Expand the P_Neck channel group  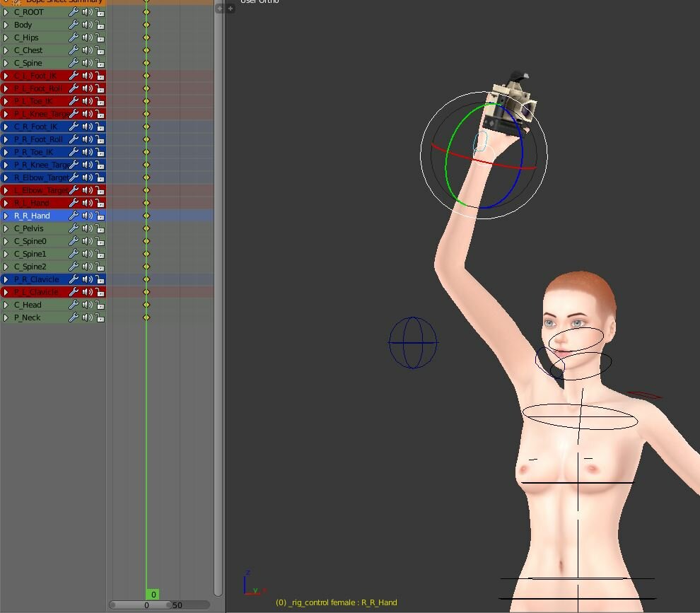coord(6,317)
